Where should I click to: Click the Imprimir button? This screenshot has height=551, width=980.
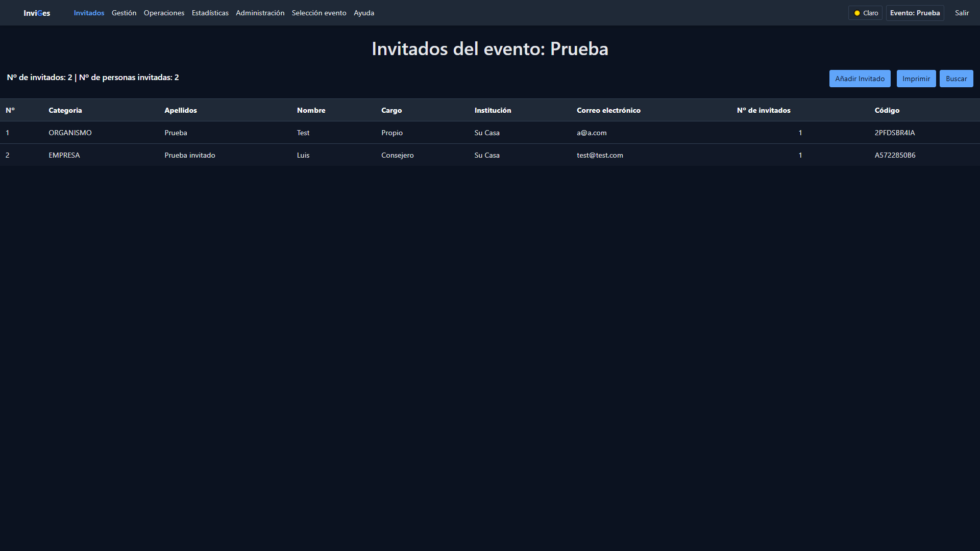916,79
